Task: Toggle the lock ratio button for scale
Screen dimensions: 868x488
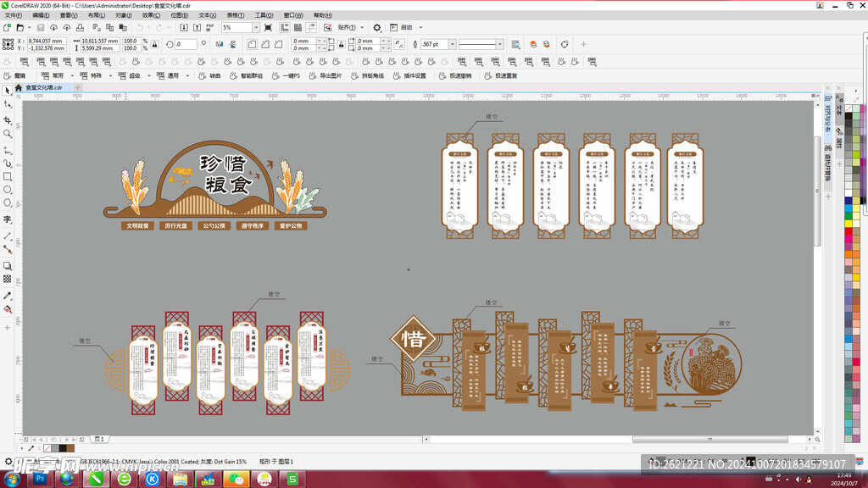Action: coord(153,44)
